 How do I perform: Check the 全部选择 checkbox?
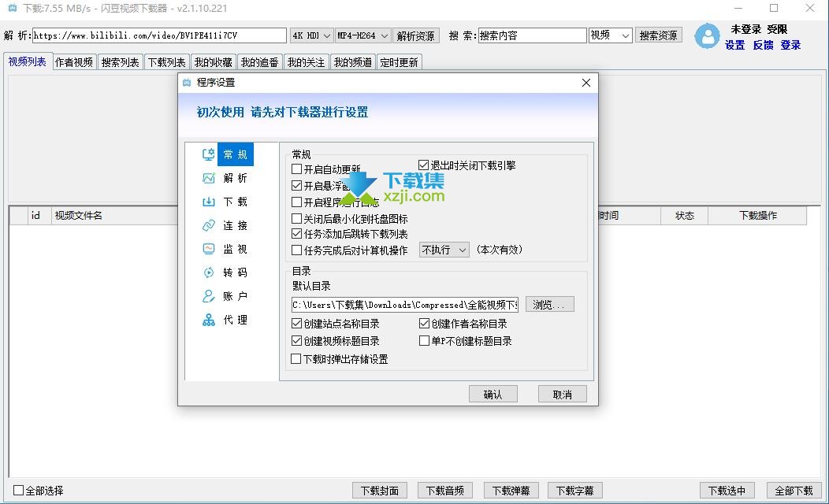pyautogui.click(x=18, y=491)
